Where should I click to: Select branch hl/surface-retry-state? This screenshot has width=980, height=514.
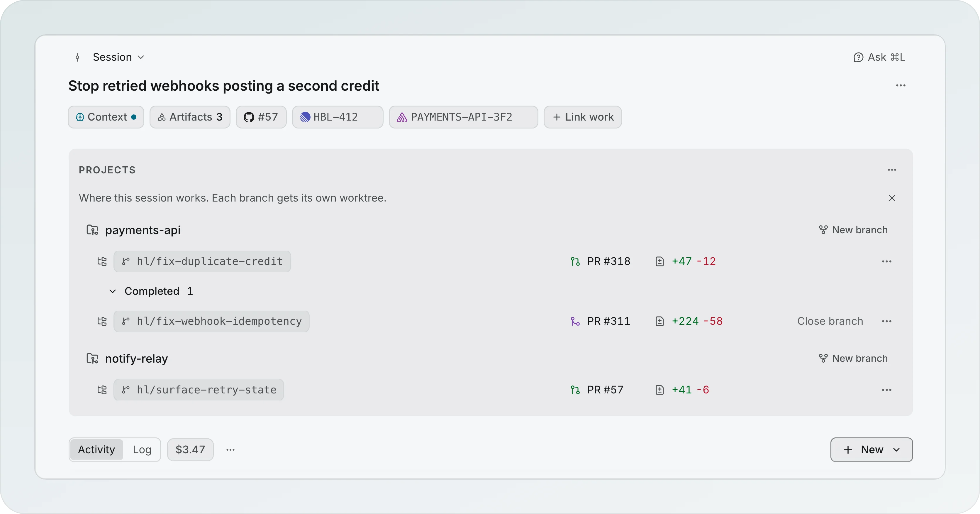(199, 390)
